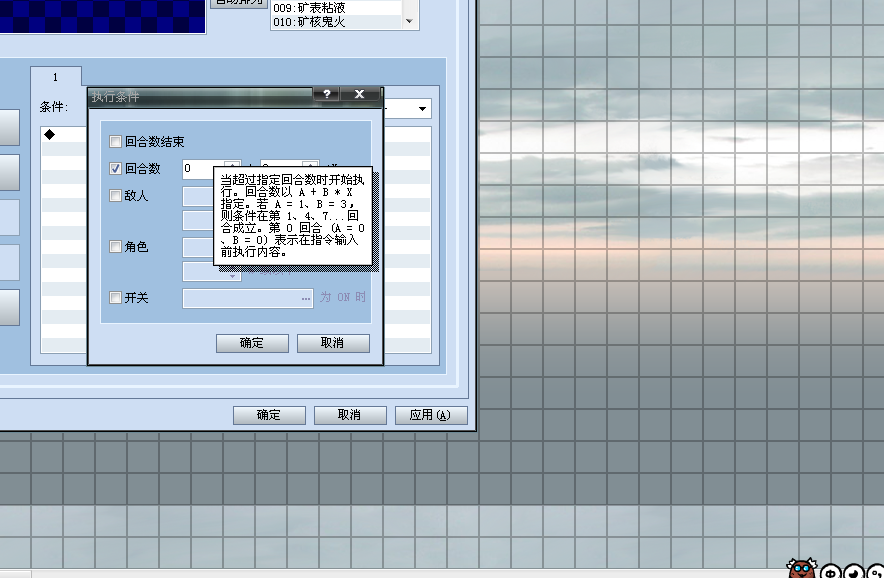Click the help question mark button
Viewport: 884px width, 578px height.
point(326,94)
